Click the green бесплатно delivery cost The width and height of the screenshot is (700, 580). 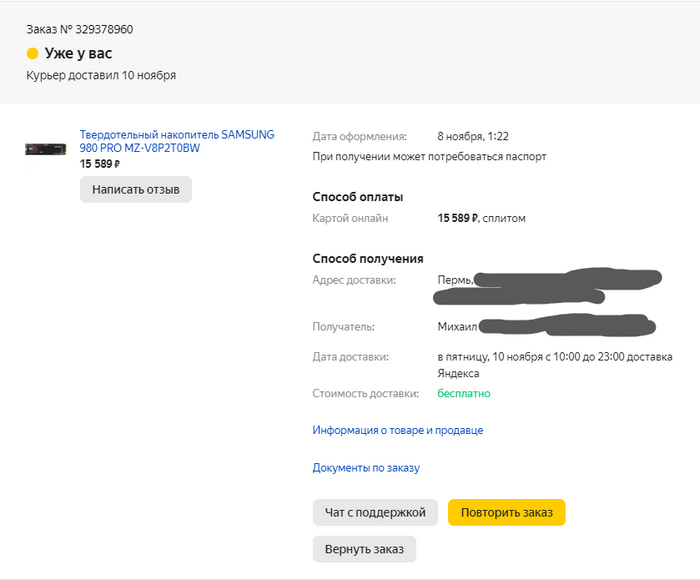pos(464,393)
